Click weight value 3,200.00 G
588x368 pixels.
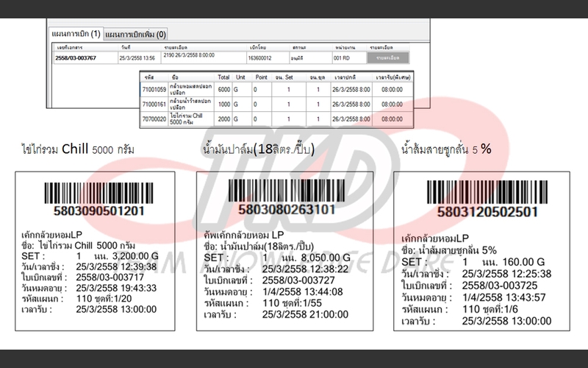coord(135,256)
